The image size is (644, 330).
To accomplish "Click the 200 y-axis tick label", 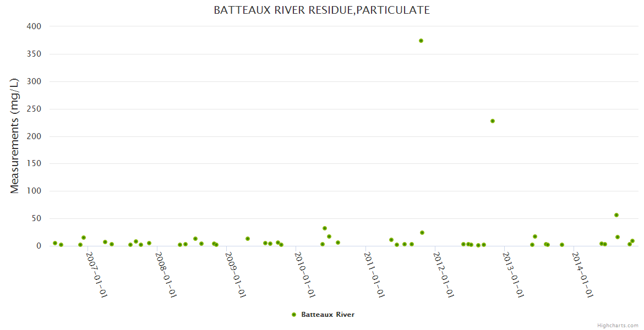I will tap(34, 136).
